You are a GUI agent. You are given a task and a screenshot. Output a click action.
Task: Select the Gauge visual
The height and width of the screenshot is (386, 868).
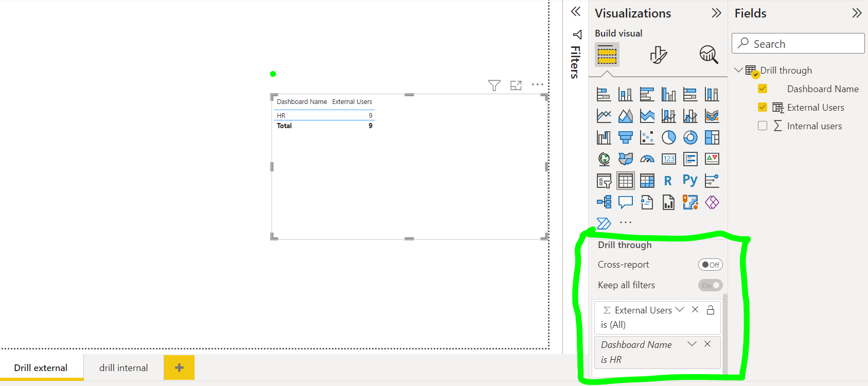point(647,159)
